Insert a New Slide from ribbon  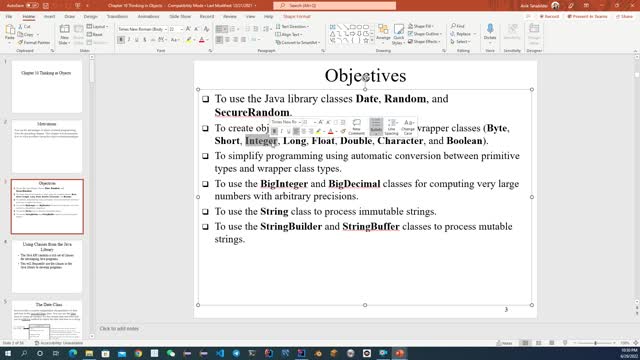(64, 34)
